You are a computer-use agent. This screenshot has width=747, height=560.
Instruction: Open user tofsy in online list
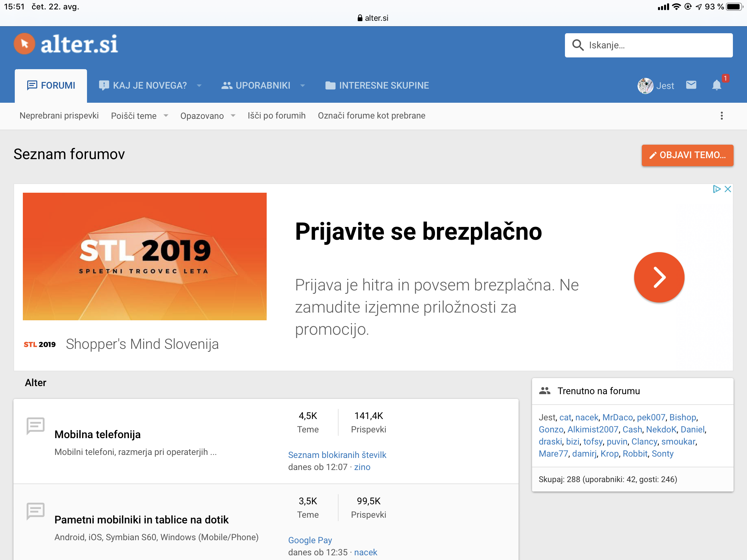pos(593,442)
